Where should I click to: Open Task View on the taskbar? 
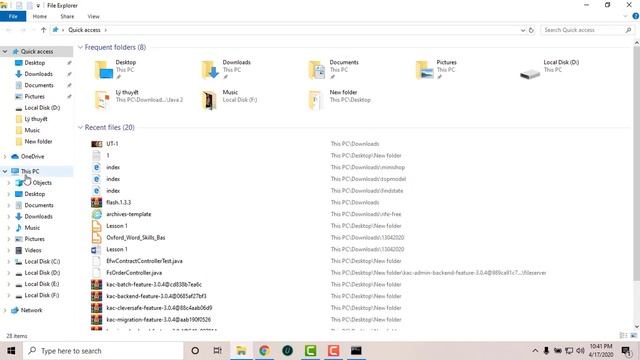click(218, 351)
